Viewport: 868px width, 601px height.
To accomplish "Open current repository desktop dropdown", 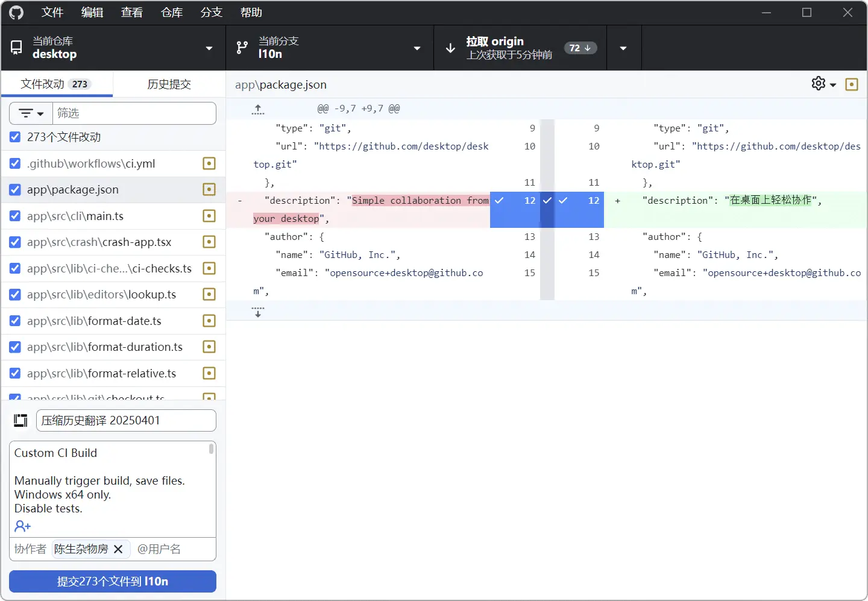I will click(x=113, y=48).
